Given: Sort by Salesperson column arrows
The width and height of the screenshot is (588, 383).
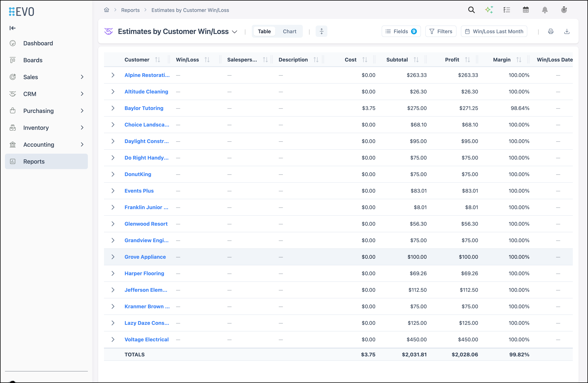Looking at the screenshot, I should click(265, 60).
